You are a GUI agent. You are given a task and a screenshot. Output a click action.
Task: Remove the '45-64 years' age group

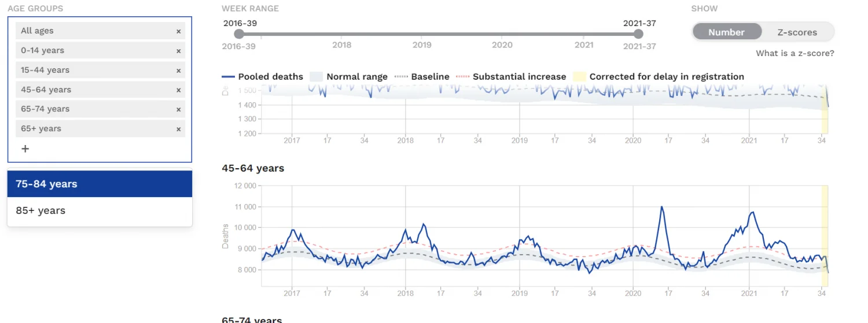tap(178, 90)
